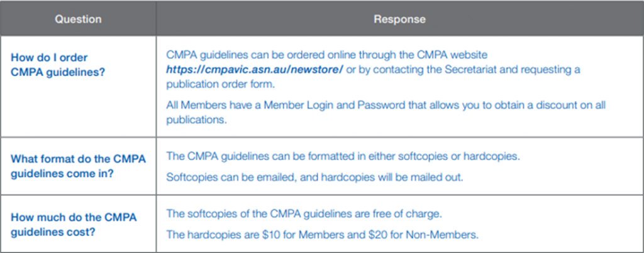Click the 'CMPA guidelines can be ordered online' sentence
644x253 pixels.
[x=373, y=70]
